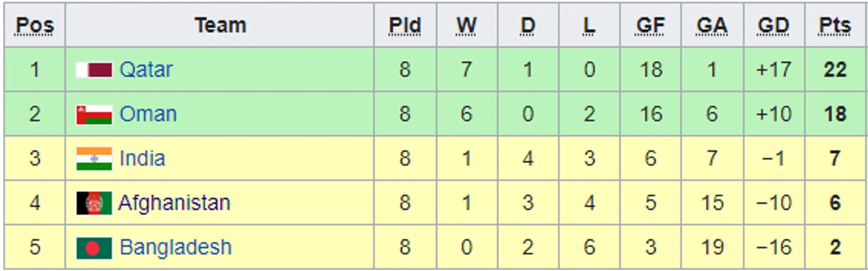Visit the Bangladesh team link
The width and height of the screenshot is (868, 271).
coord(175,247)
